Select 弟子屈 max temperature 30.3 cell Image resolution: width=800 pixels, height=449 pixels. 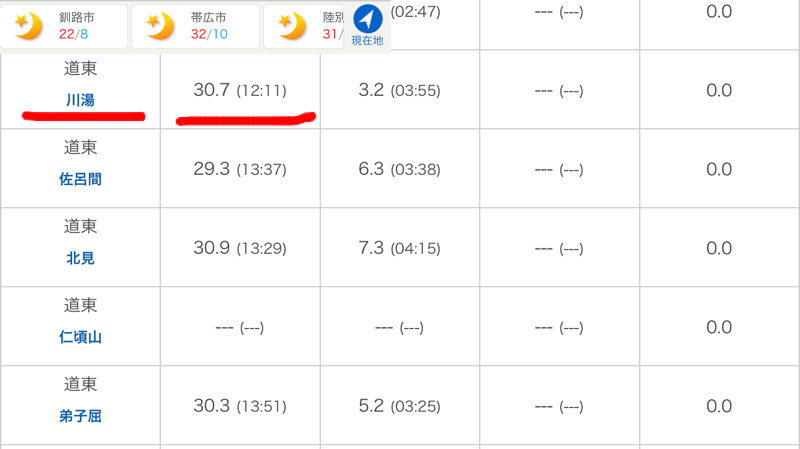240,406
